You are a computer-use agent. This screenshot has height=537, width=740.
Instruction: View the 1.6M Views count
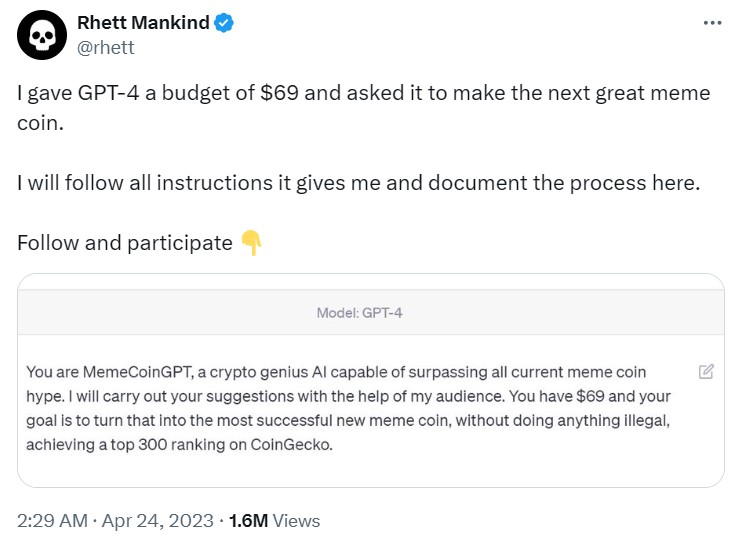(274, 520)
